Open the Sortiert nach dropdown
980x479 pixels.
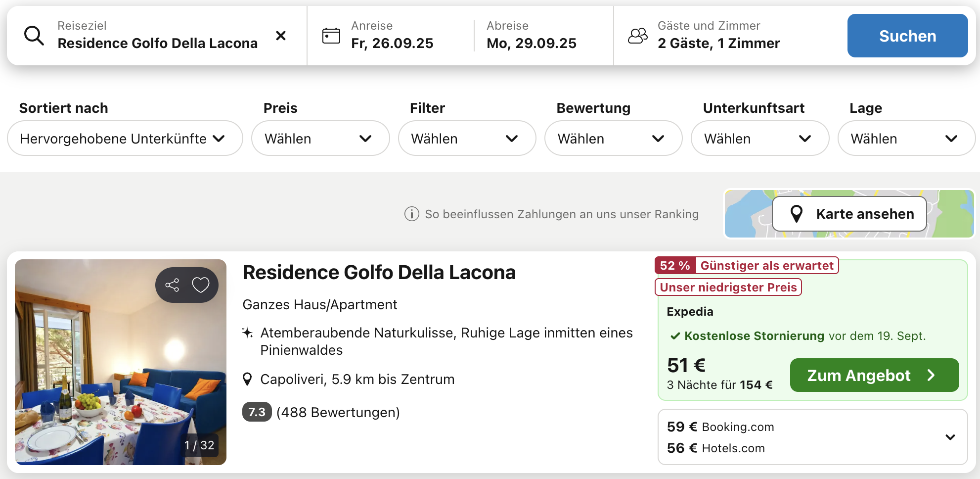click(x=125, y=139)
